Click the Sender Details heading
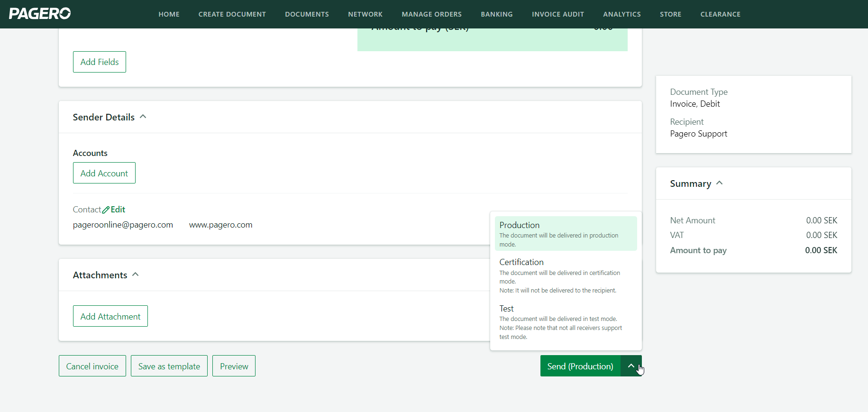This screenshot has height=412, width=868. [x=104, y=117]
